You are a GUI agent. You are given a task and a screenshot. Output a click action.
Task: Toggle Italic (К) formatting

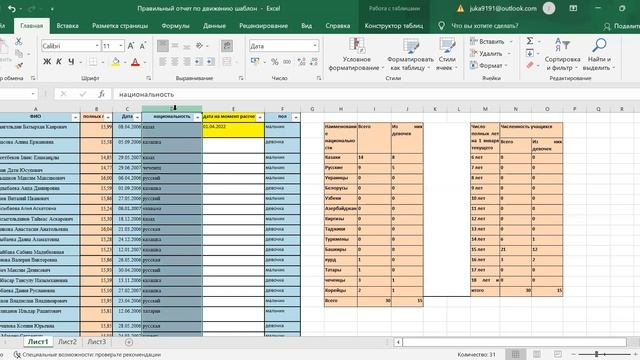click(x=59, y=62)
